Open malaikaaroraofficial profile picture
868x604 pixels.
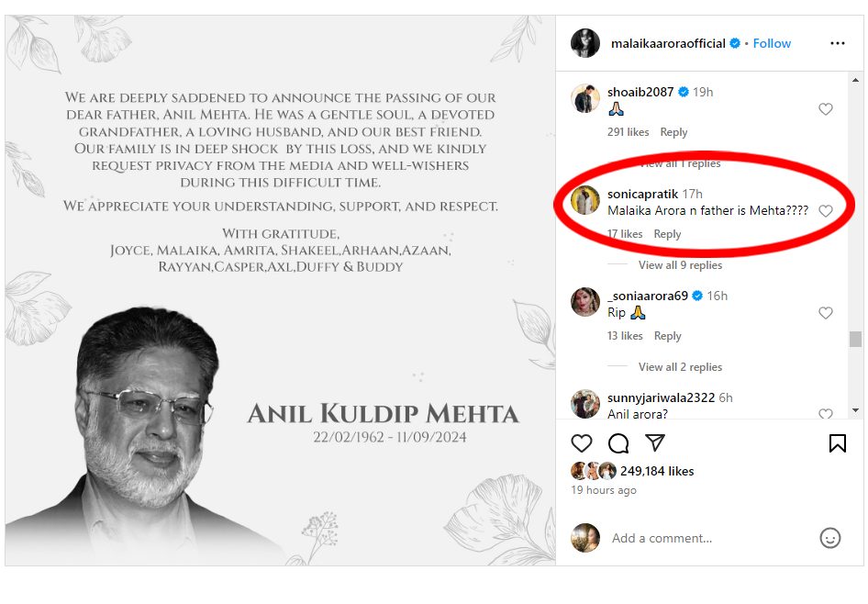(585, 43)
